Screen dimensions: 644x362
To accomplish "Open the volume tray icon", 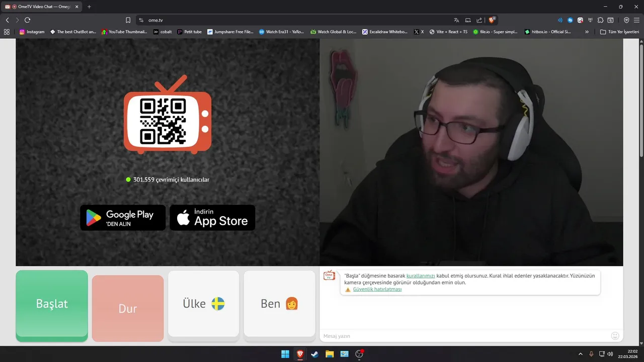I will (x=610, y=354).
